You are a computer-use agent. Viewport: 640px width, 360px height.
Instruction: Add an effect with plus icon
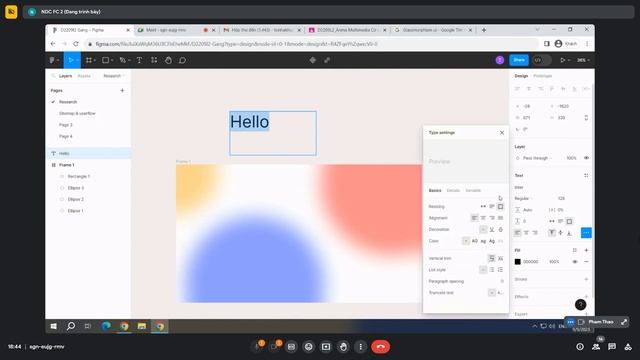[x=586, y=296]
